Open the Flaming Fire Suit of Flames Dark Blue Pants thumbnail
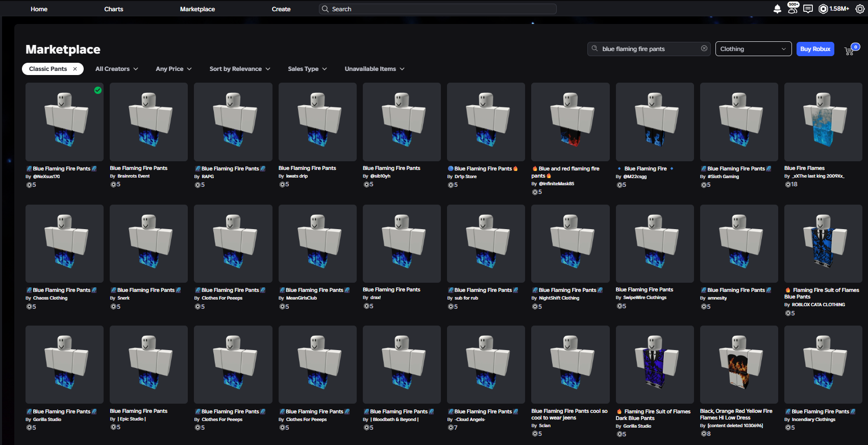Screen dimensions: 868x445 [655, 365]
